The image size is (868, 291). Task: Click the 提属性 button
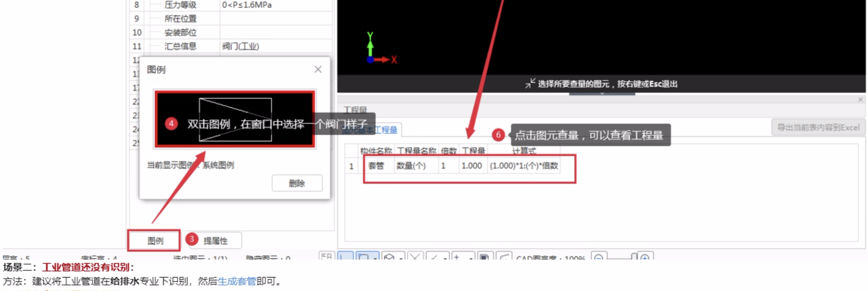point(215,241)
